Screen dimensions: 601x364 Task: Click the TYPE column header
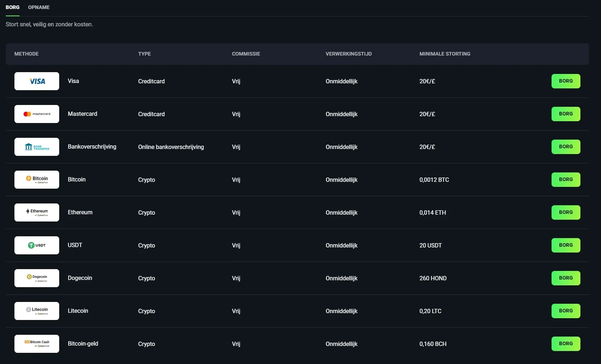click(144, 54)
